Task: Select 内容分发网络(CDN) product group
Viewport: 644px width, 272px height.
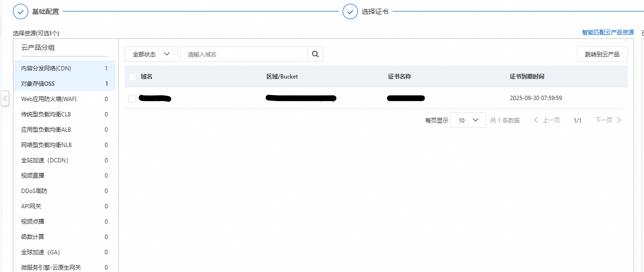Action: pyautogui.click(x=64, y=68)
